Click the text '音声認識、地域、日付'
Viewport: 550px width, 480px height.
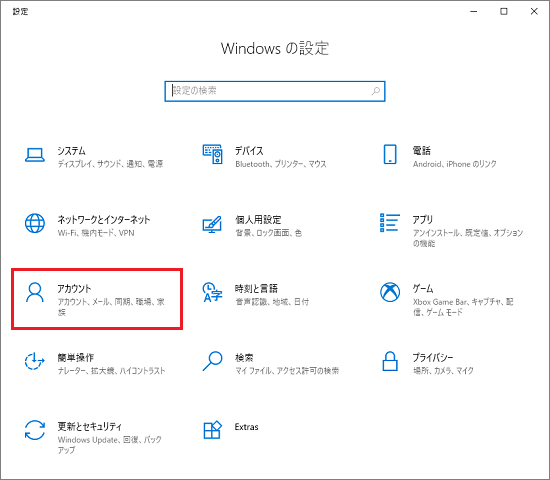click(x=272, y=302)
